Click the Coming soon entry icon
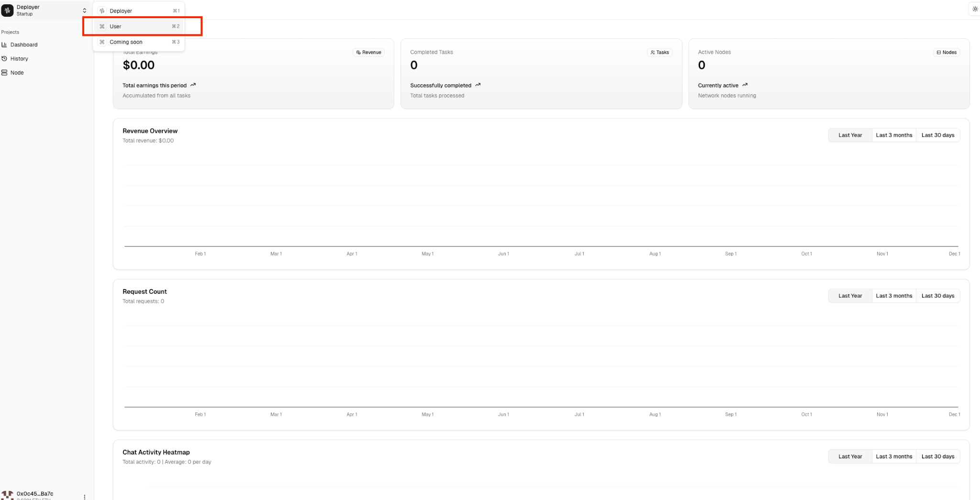The width and height of the screenshot is (980, 500). pyautogui.click(x=102, y=42)
